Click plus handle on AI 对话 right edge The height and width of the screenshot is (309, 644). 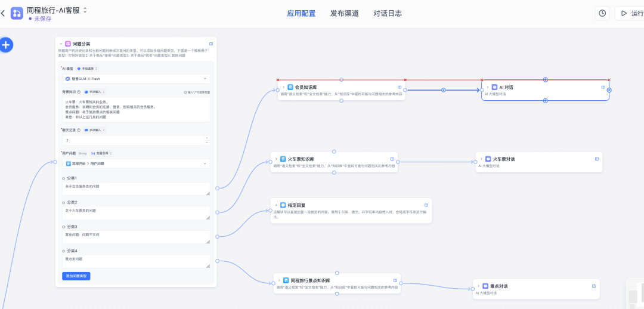[x=609, y=90]
